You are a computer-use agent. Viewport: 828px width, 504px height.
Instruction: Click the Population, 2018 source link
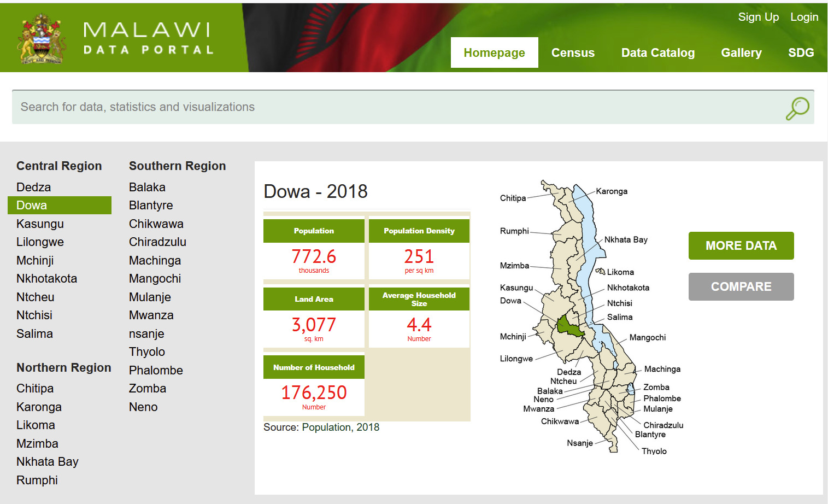340,427
